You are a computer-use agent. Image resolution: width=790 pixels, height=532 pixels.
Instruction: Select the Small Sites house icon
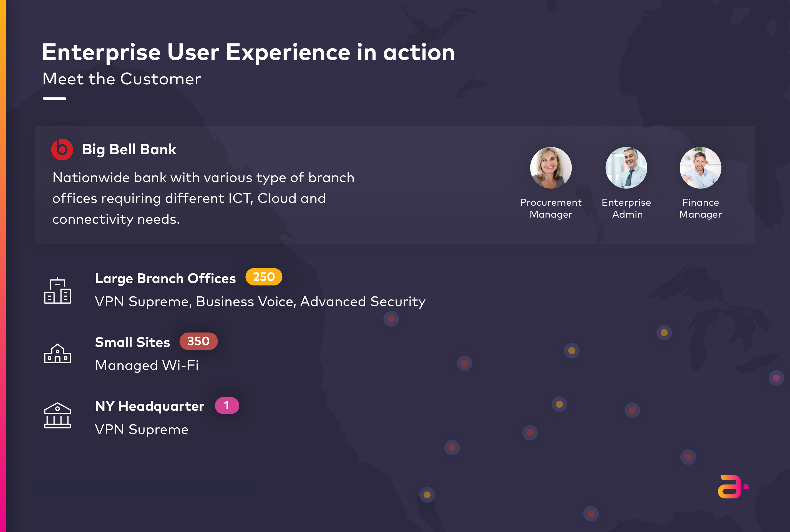(57, 353)
